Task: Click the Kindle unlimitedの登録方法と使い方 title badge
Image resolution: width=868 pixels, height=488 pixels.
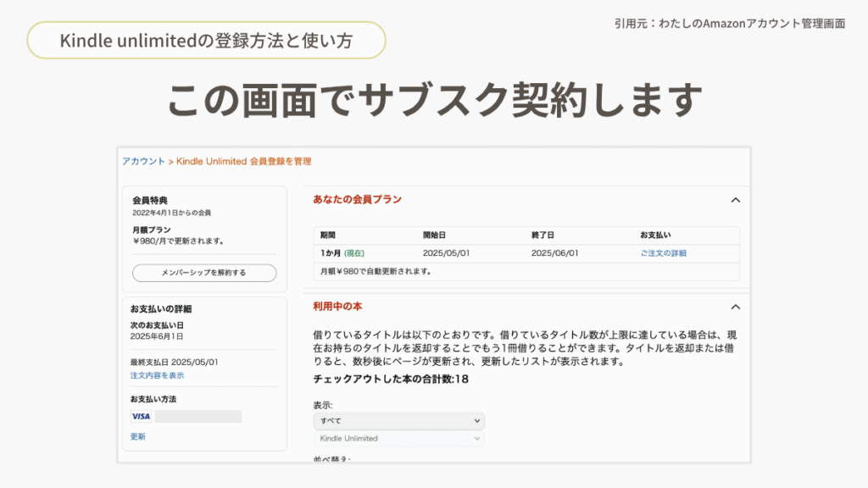Action: 206,41
